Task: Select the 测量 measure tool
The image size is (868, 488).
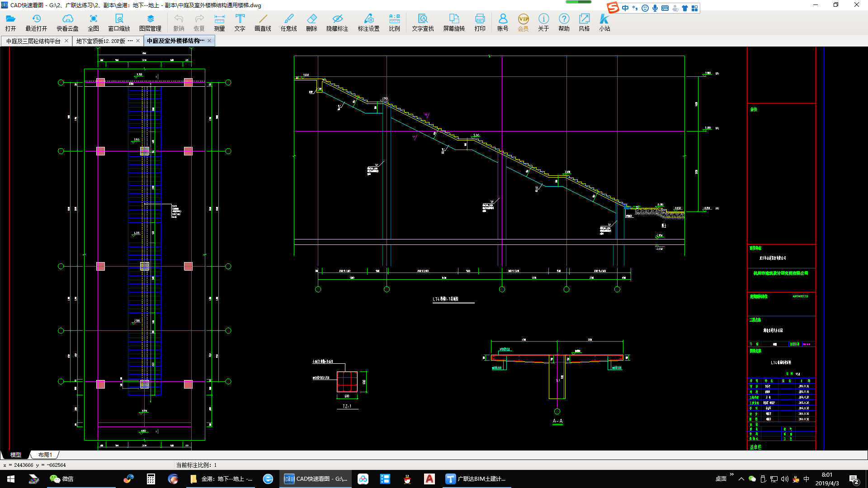Action: pyautogui.click(x=219, y=22)
